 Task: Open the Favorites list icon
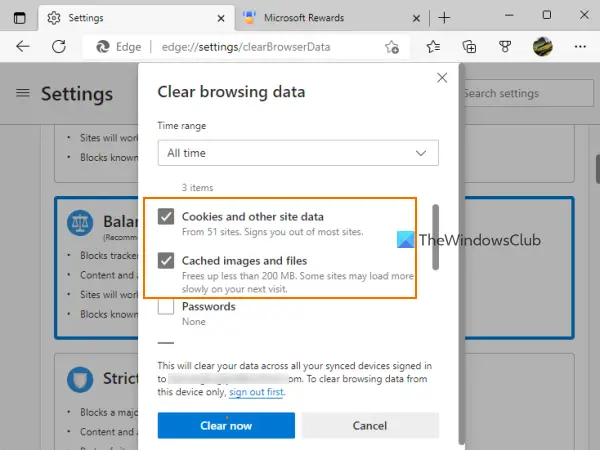pyautogui.click(x=433, y=47)
